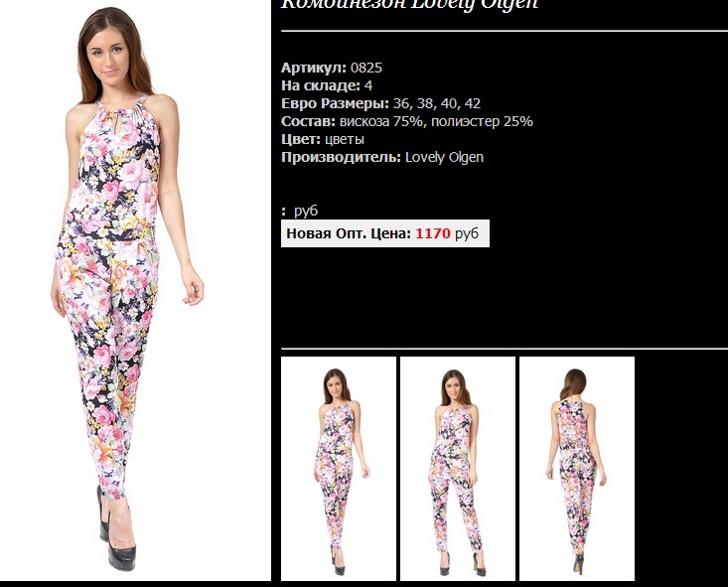728x587 pixels.
Task: Click the Состав label
Action: pos(308,122)
